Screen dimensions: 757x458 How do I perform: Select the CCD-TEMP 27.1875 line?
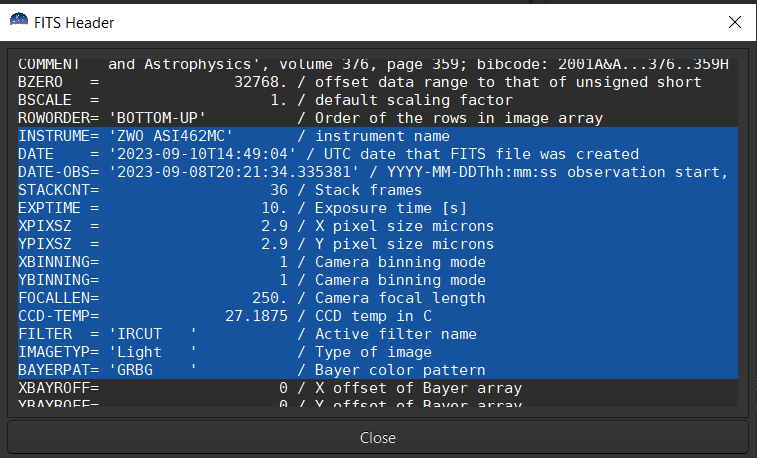(378, 316)
